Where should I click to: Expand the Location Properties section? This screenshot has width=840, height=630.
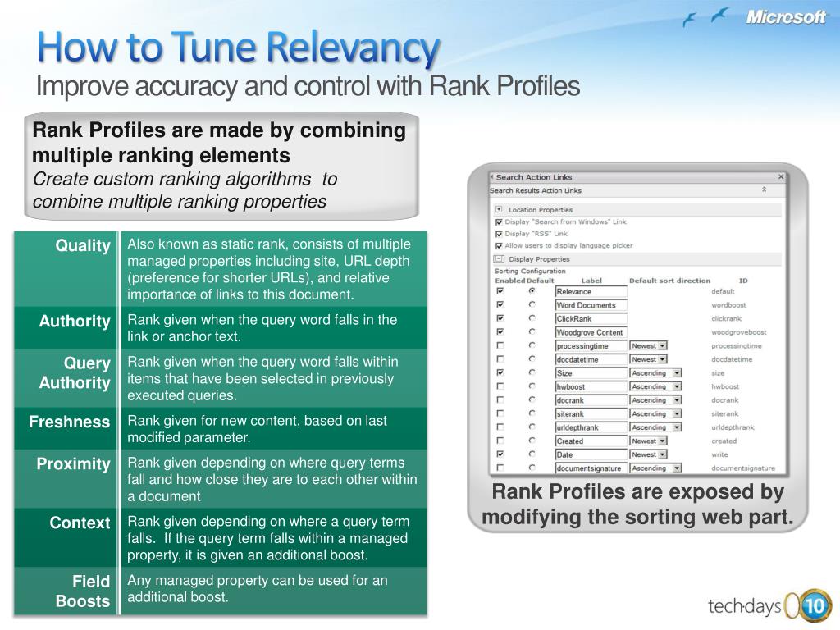tap(499, 209)
